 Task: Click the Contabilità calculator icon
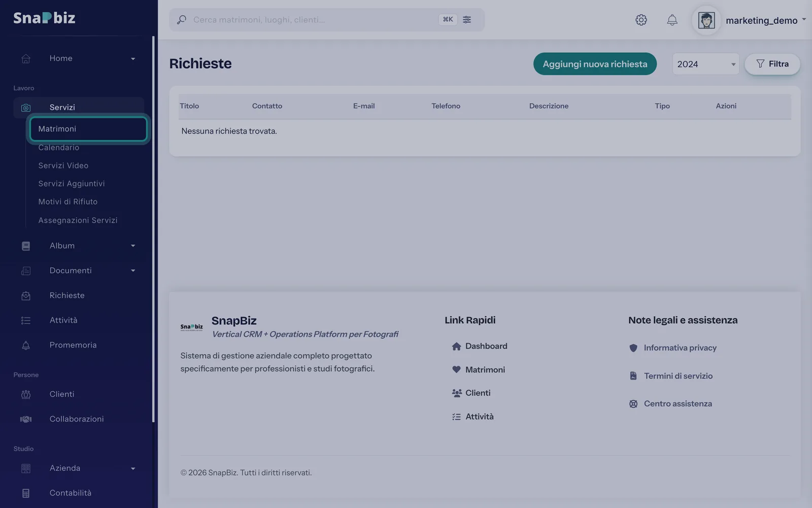pyautogui.click(x=26, y=493)
